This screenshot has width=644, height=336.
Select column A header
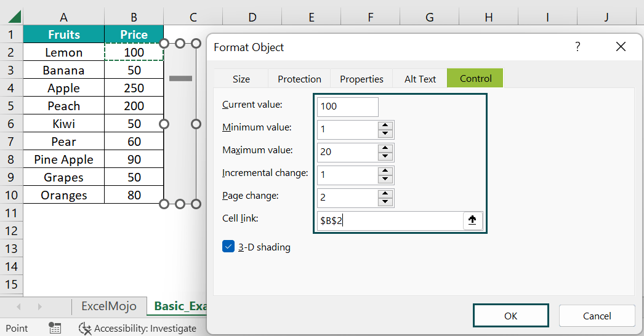(63, 17)
